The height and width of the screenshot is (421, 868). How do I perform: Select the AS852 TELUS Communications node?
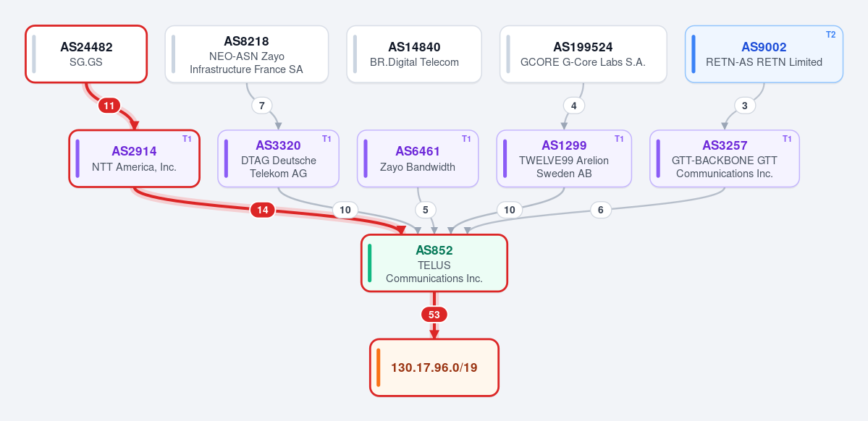coord(434,263)
